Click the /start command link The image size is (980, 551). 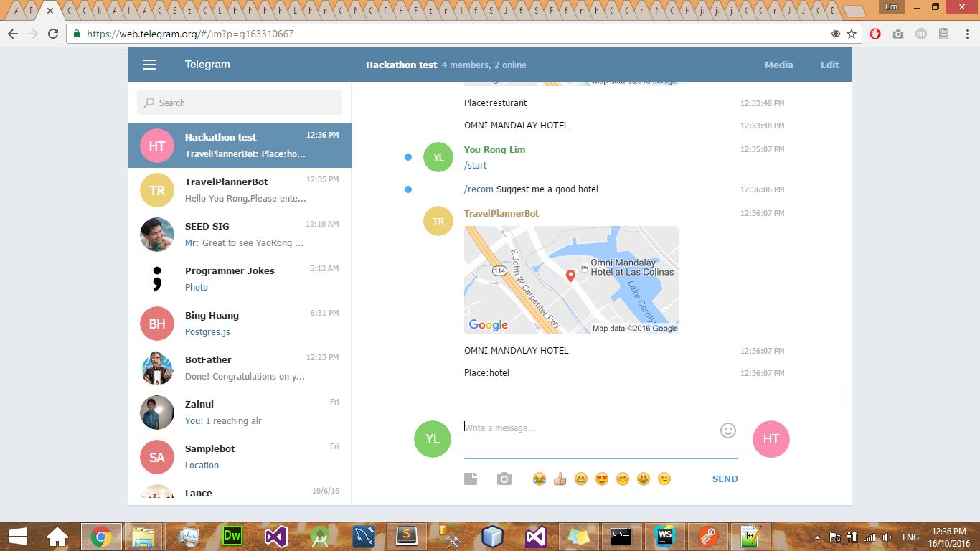[476, 165]
